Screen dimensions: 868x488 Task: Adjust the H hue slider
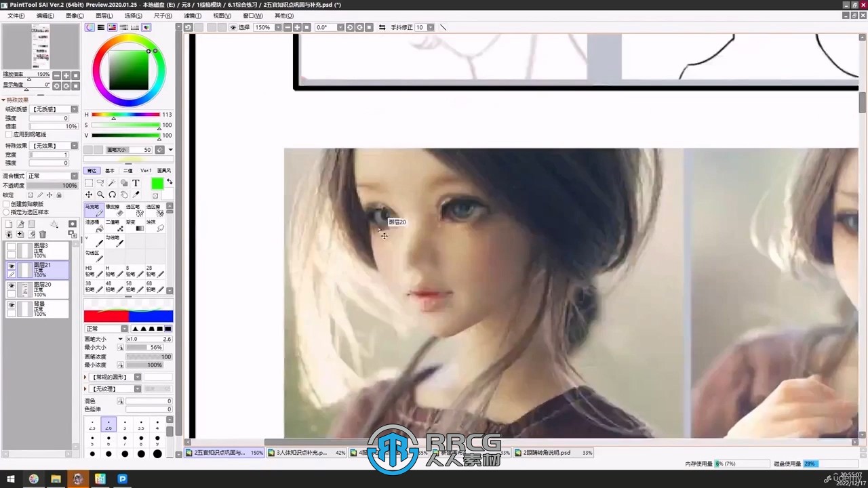(125, 115)
